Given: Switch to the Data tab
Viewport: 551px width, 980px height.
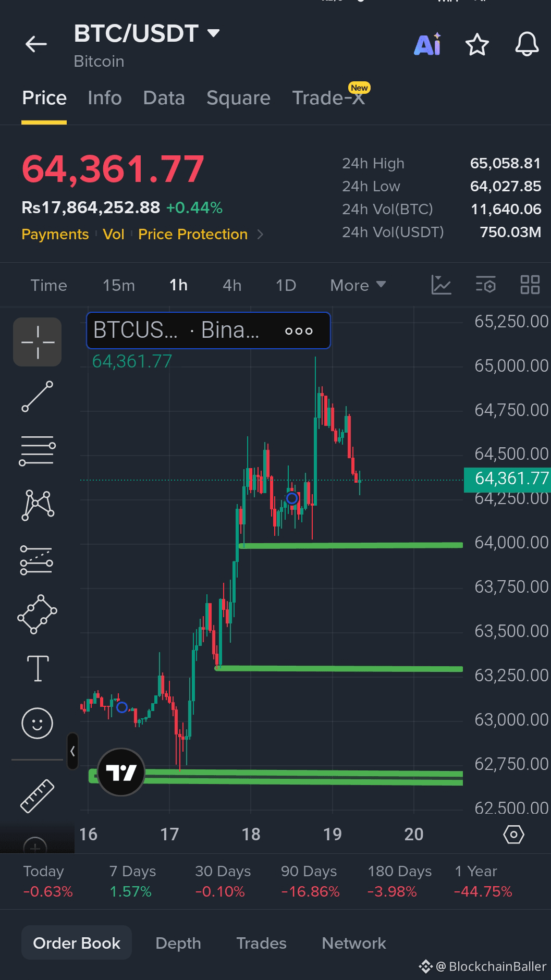Looking at the screenshot, I should [x=164, y=98].
